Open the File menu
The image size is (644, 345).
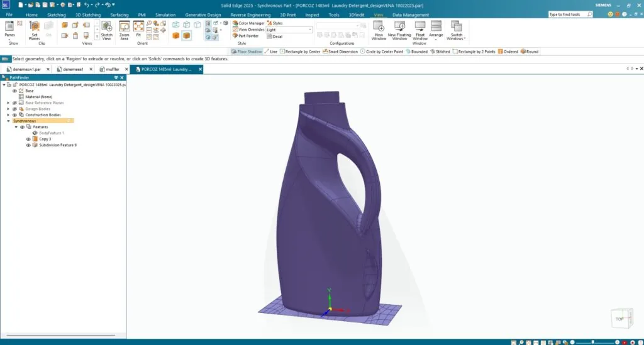tap(9, 15)
